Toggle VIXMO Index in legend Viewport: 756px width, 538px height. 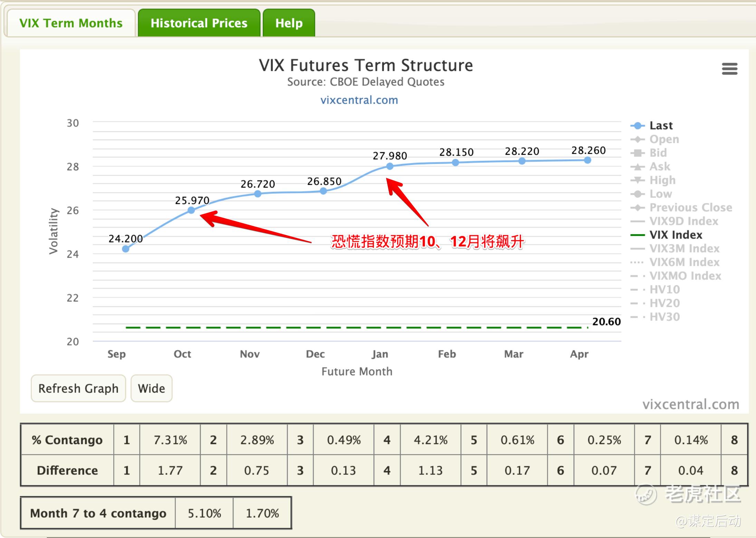click(x=676, y=276)
